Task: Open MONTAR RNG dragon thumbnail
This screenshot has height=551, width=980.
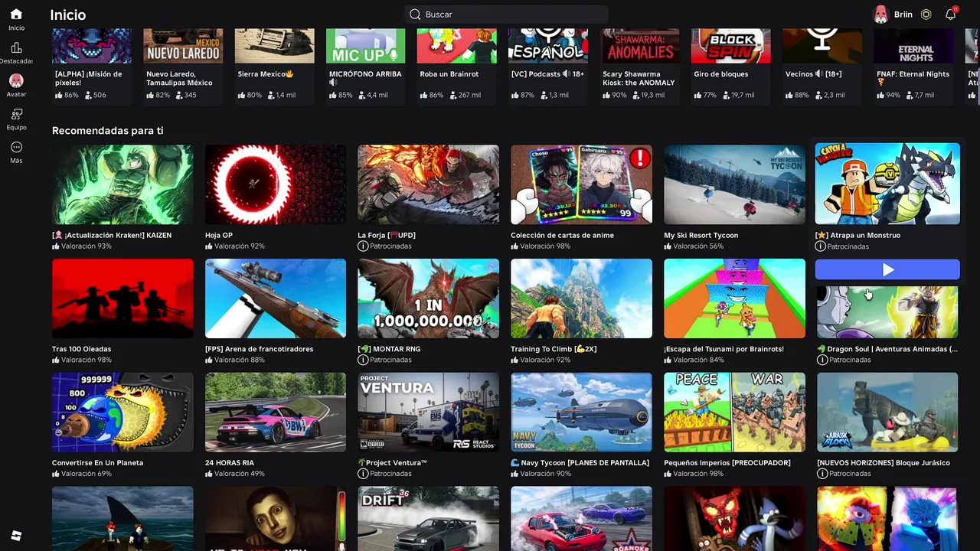Action: (428, 298)
